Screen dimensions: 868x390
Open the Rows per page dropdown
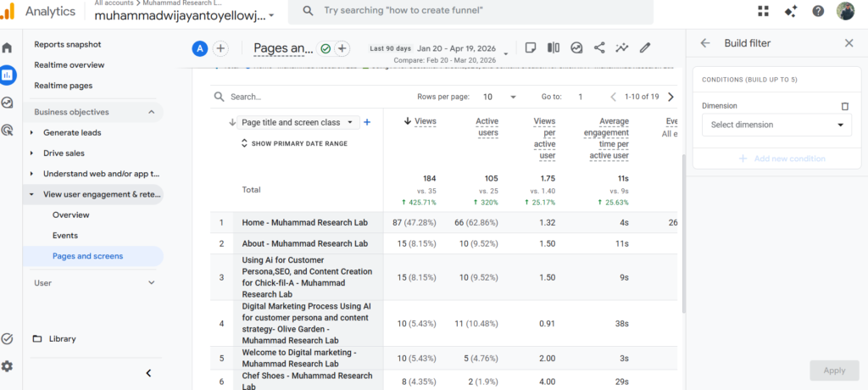(498, 97)
